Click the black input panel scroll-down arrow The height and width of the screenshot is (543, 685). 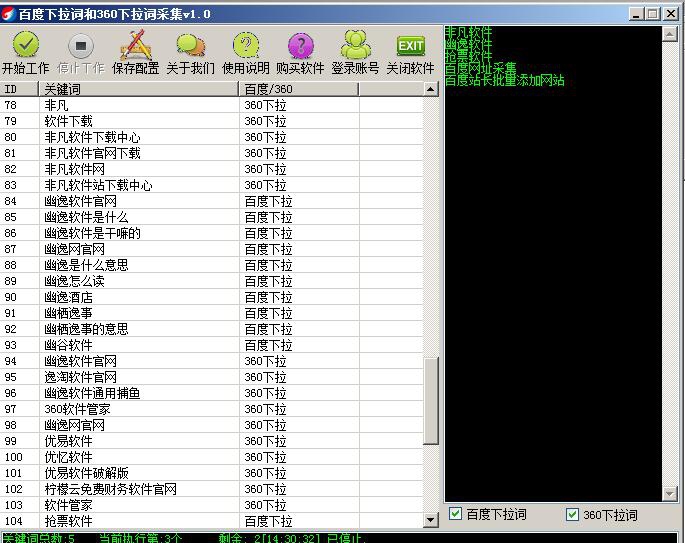pos(670,494)
